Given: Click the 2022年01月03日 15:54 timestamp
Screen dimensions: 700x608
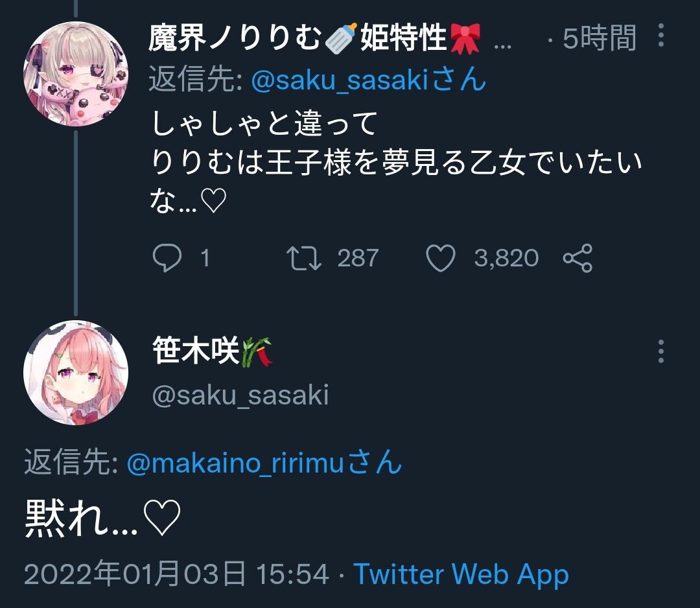Looking at the screenshot, I should (176, 574).
